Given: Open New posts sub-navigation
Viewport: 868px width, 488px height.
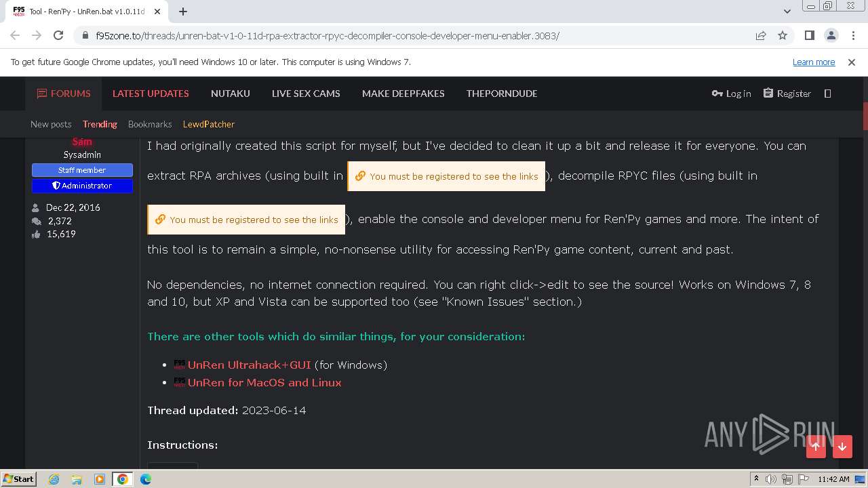Looking at the screenshot, I should [51, 124].
